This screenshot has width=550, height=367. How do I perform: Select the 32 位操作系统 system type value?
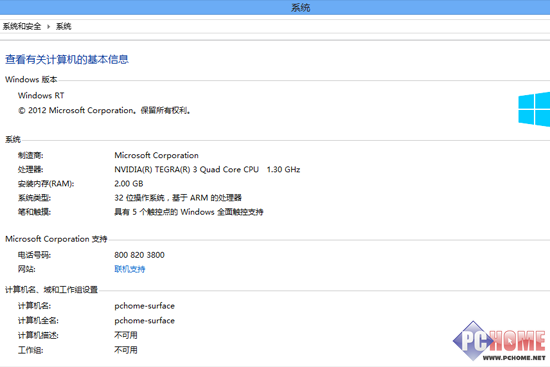pos(178,198)
